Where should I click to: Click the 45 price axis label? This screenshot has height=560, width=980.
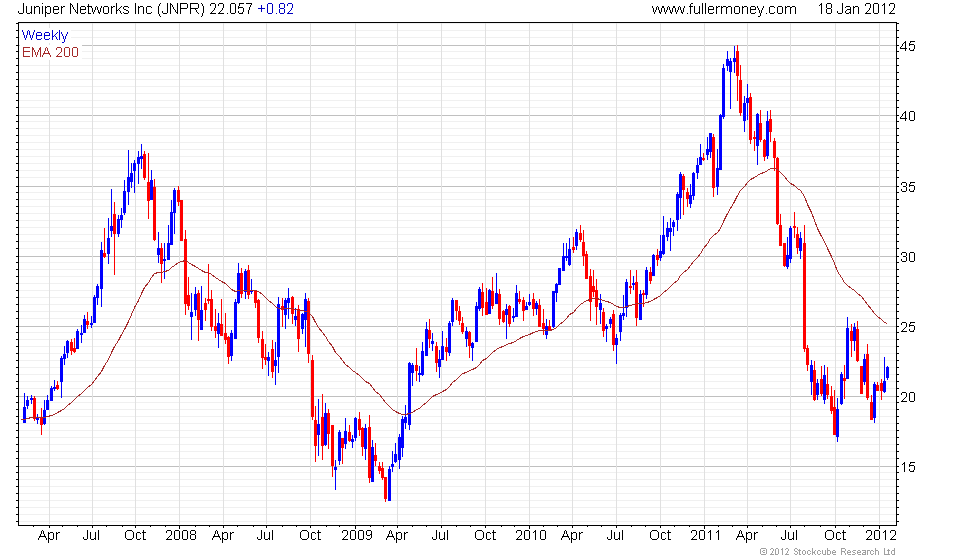(908, 46)
